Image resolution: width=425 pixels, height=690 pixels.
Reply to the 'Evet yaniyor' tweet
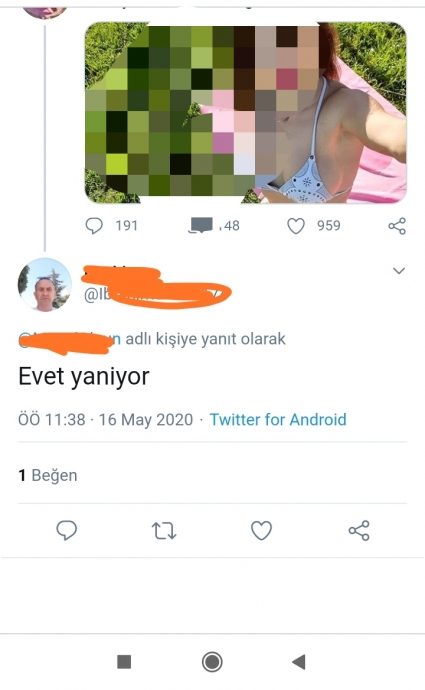[67, 530]
